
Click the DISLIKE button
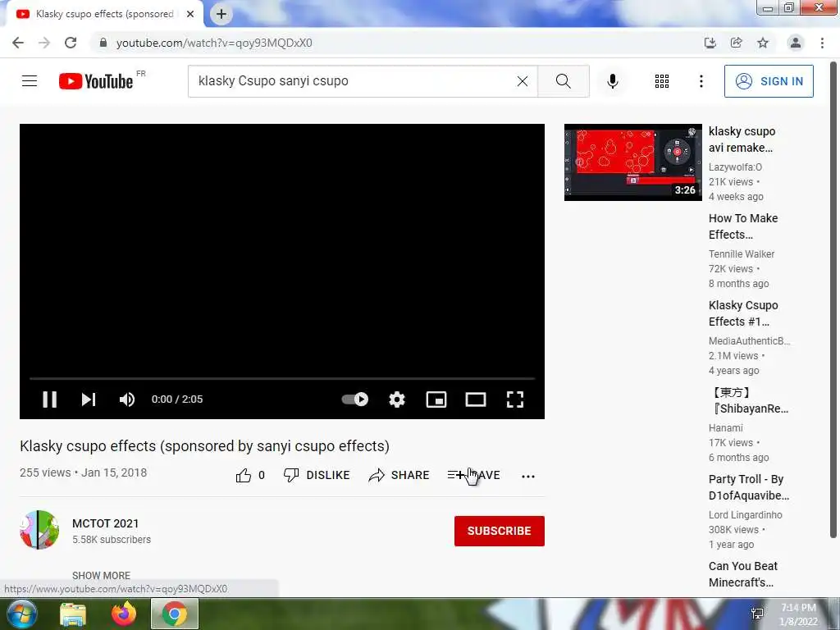pyautogui.click(x=317, y=475)
